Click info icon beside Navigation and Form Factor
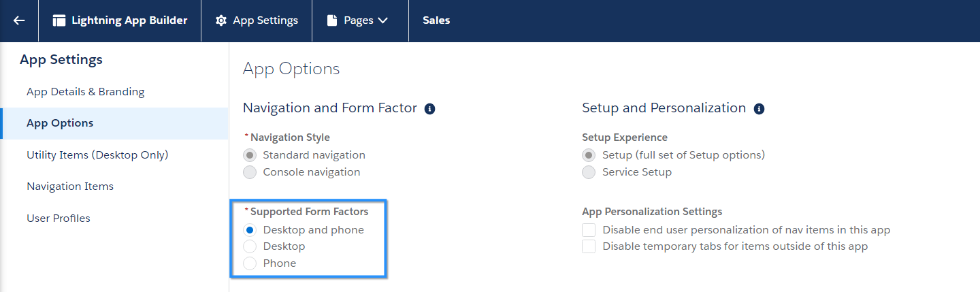Viewport: 980px width, 292px height. (429, 109)
